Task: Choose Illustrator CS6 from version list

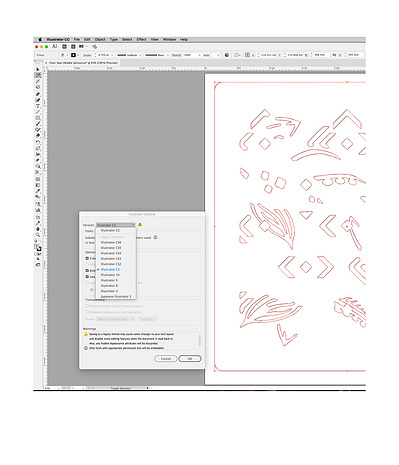Action: tap(111, 242)
